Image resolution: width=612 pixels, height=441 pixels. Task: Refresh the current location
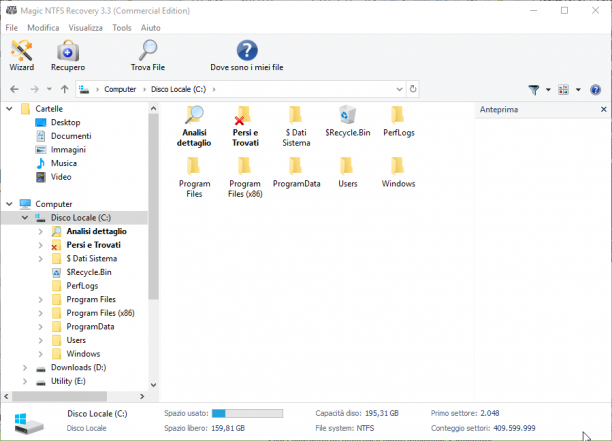413,89
